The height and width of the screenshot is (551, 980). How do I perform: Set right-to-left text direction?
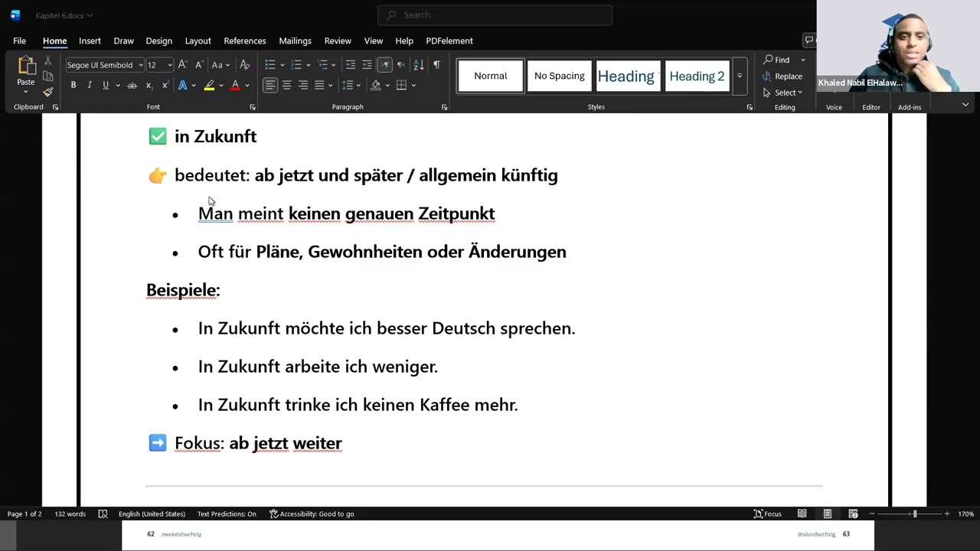[400, 65]
